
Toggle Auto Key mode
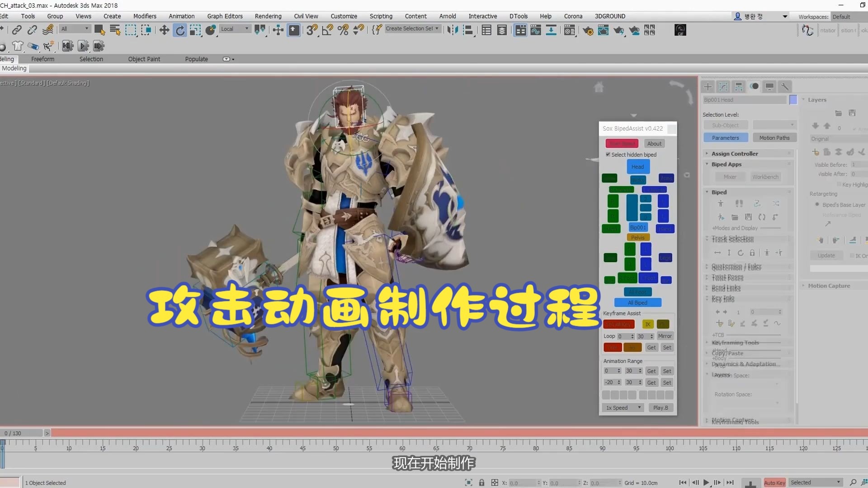pyautogui.click(x=774, y=483)
